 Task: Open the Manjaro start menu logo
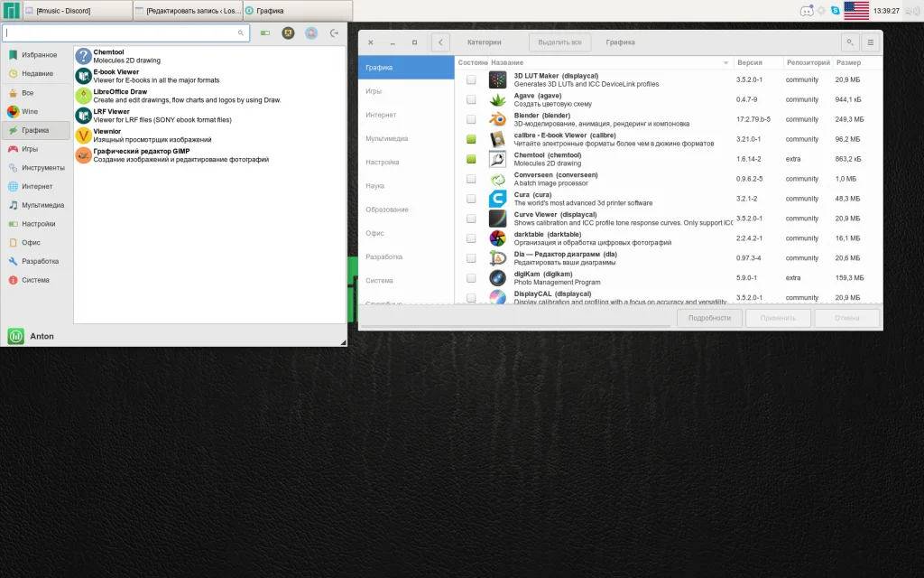(11, 10)
